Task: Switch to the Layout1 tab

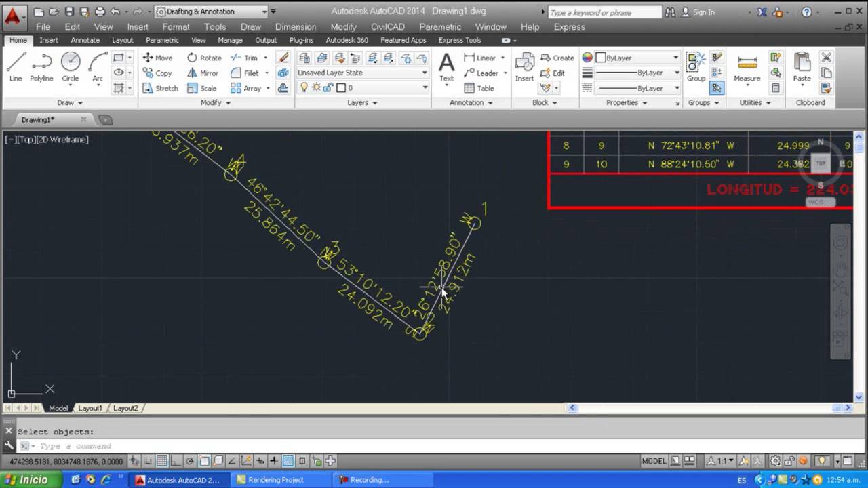Action: (90, 408)
